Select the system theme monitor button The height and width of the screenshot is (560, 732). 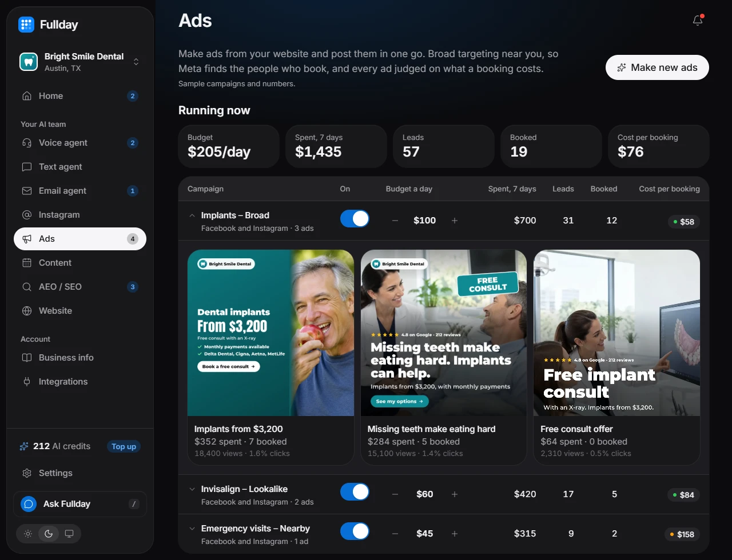pos(69,534)
